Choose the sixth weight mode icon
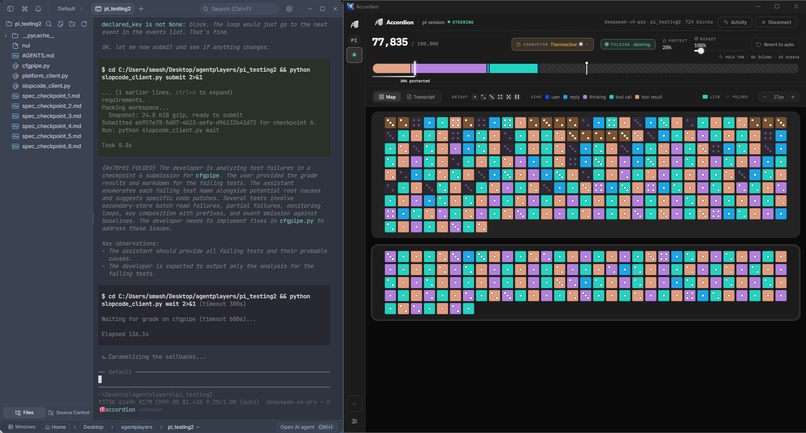This screenshot has width=806, height=433. pyautogui.click(x=517, y=97)
